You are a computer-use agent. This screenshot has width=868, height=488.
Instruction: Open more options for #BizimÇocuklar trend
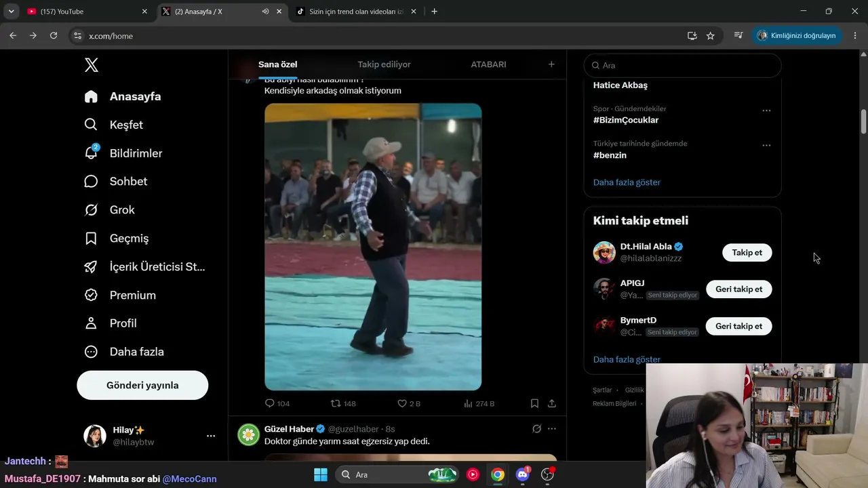[766, 110]
